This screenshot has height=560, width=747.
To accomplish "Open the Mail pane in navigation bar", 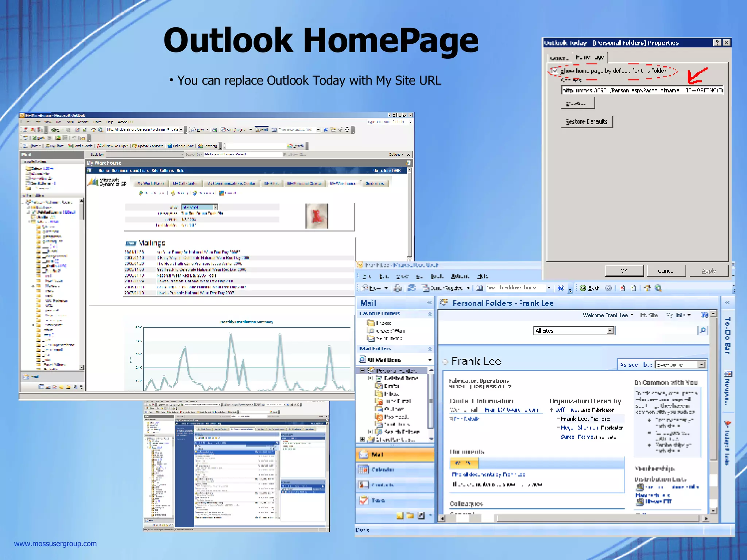I will [x=395, y=455].
